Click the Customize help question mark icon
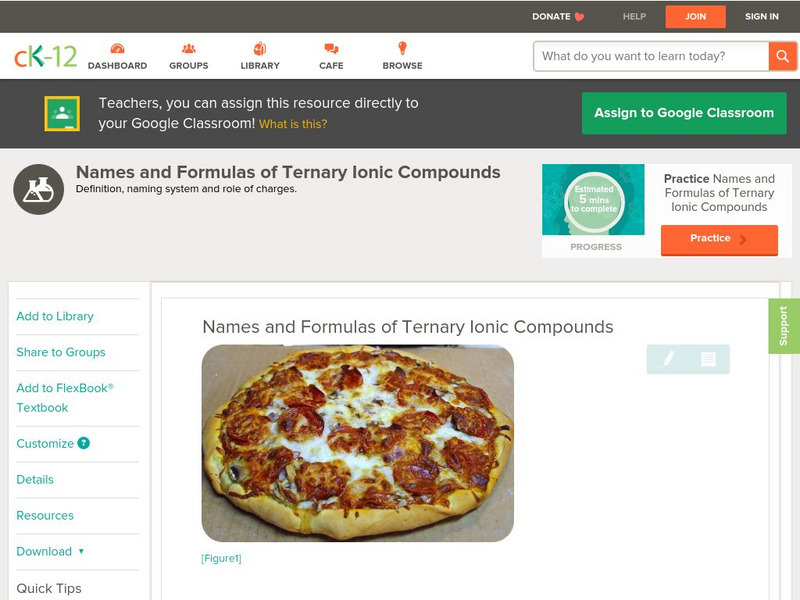This screenshot has width=800, height=600. [83, 443]
